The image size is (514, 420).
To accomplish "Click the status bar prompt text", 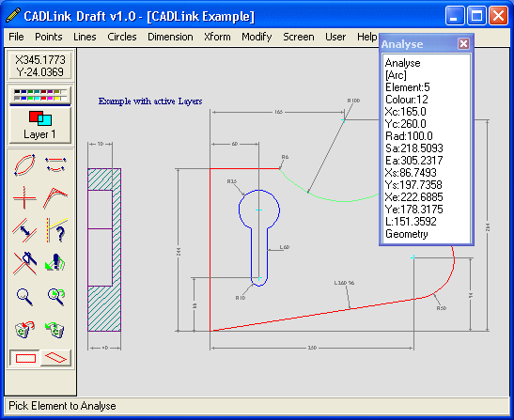I will (x=62, y=406).
